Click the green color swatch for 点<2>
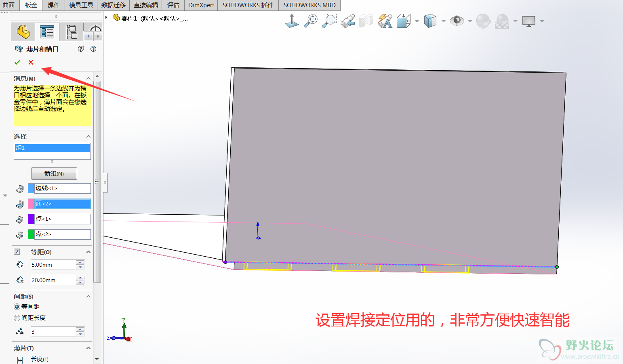Viewport: 623px width, 364px height. pyautogui.click(x=31, y=234)
